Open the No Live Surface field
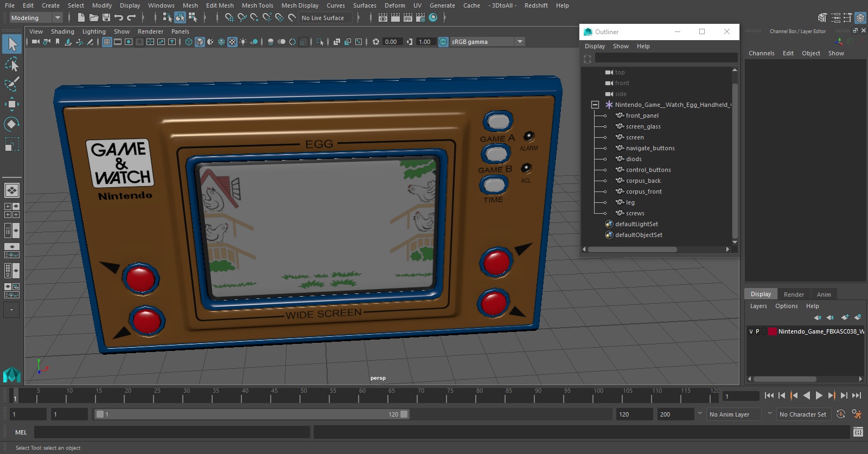Image resolution: width=868 pixels, height=454 pixels. click(326, 18)
